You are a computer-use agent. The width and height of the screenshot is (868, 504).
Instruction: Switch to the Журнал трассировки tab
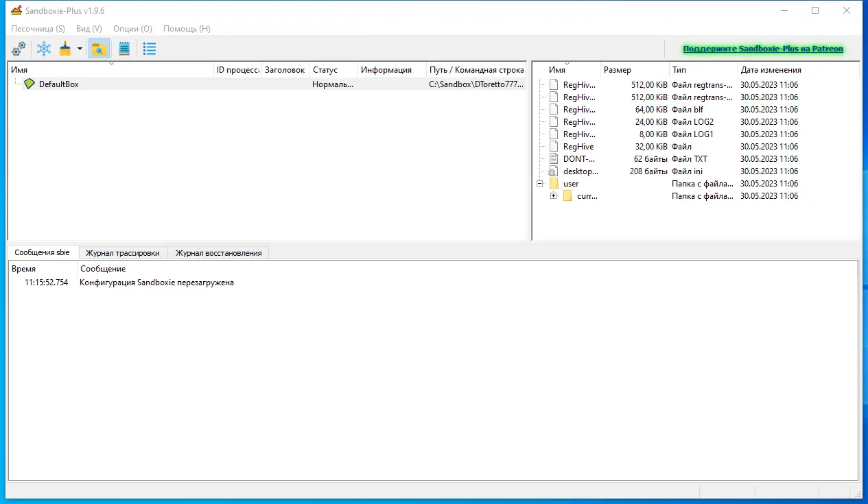coord(123,253)
